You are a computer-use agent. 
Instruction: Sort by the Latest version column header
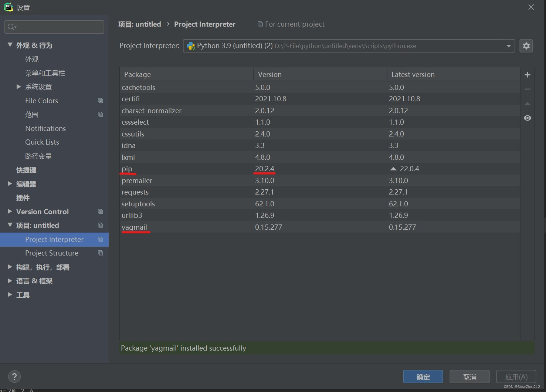454,74
